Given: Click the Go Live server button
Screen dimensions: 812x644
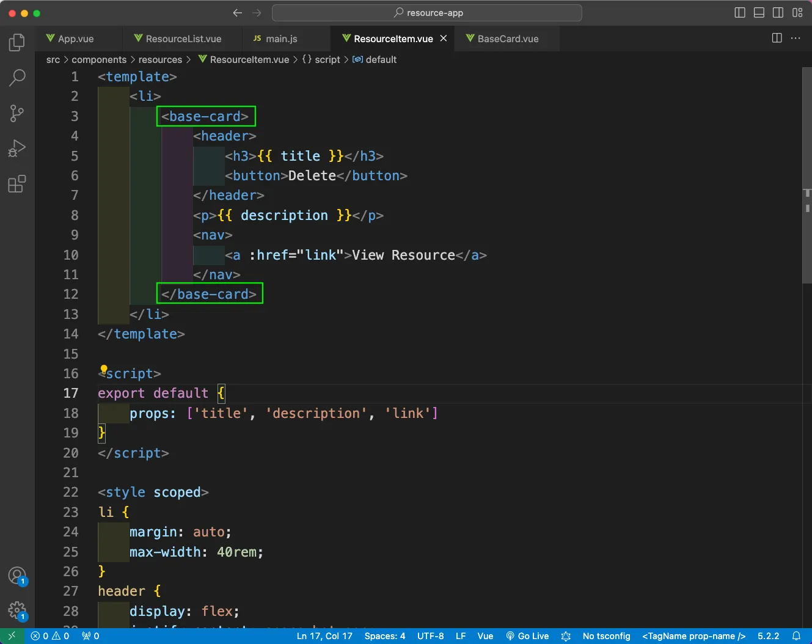Looking at the screenshot, I should pos(527,636).
